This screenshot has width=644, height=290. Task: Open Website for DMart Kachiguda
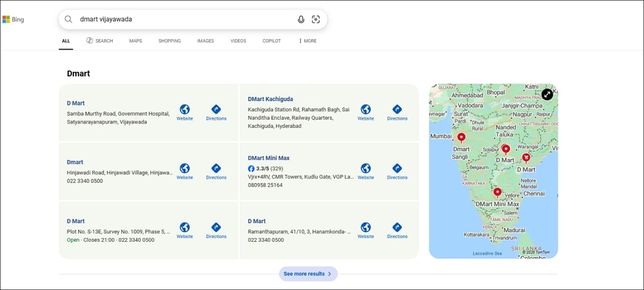(x=366, y=113)
